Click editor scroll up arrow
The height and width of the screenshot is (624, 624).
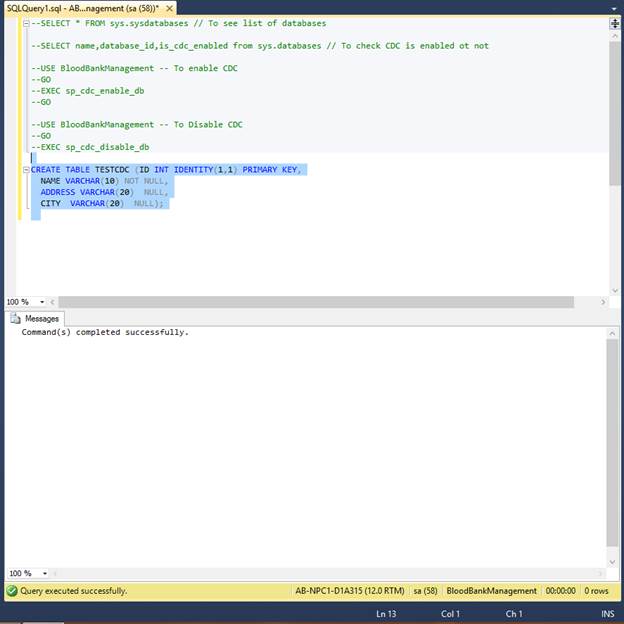click(x=615, y=36)
